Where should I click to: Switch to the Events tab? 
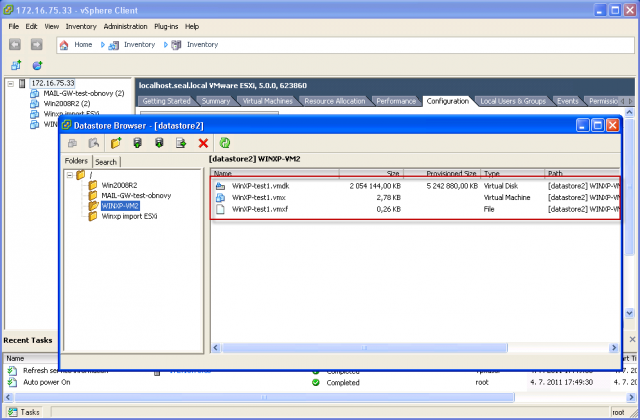coord(567,101)
